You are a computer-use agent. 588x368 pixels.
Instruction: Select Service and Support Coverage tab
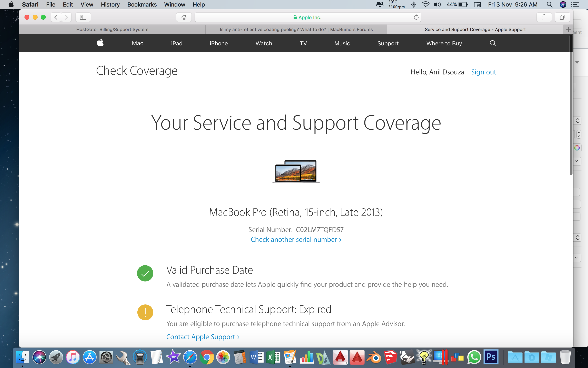475,29
